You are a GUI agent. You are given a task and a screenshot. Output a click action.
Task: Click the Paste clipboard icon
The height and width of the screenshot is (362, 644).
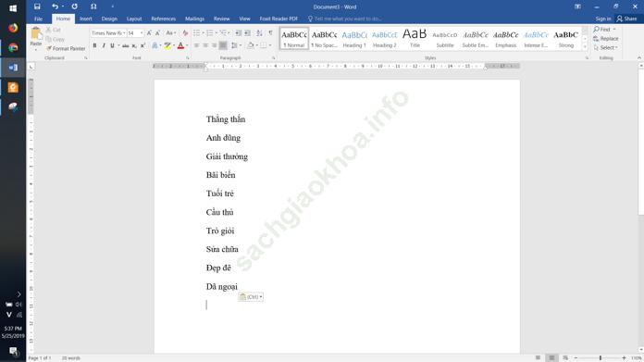coord(36,34)
